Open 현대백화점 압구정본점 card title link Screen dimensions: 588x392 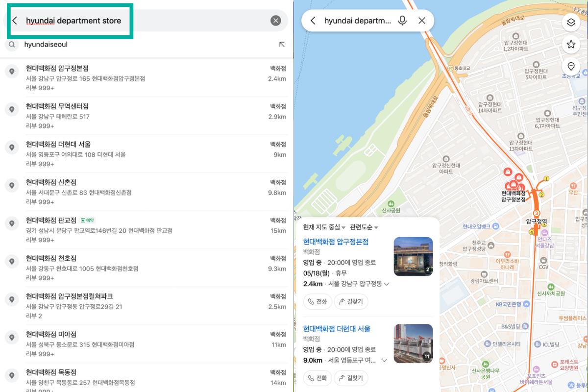point(336,242)
